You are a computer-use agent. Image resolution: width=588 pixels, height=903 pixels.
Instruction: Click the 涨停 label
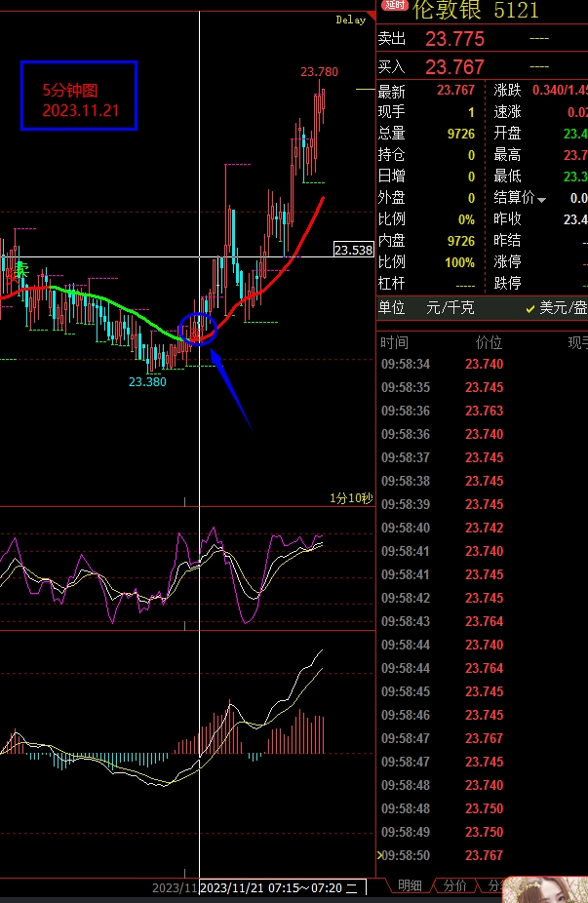507,262
